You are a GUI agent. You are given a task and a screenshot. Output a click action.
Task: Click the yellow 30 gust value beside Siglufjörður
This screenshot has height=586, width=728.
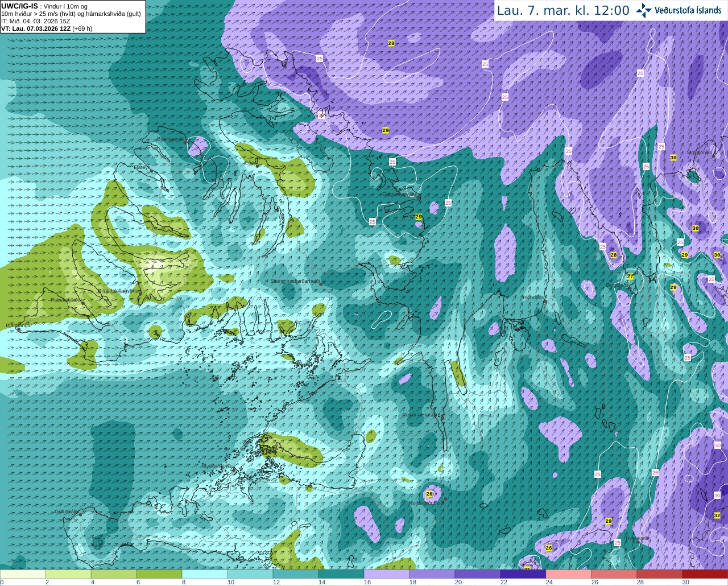(x=673, y=158)
